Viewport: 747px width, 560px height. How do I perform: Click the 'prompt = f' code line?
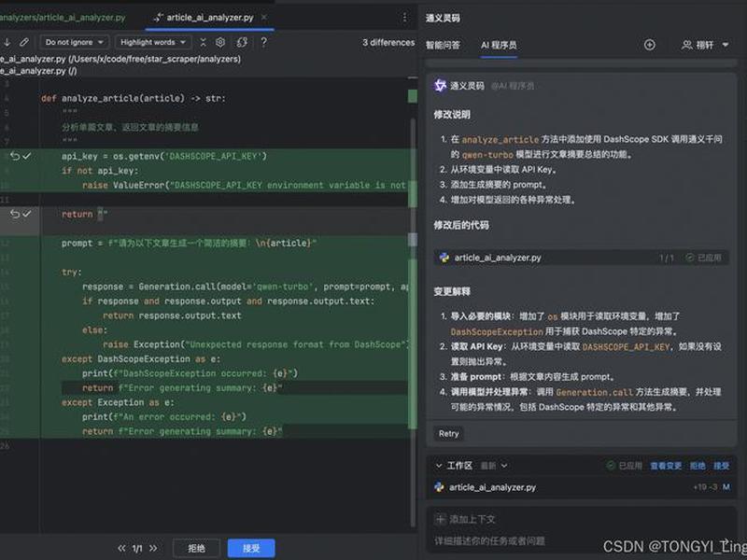(190, 244)
